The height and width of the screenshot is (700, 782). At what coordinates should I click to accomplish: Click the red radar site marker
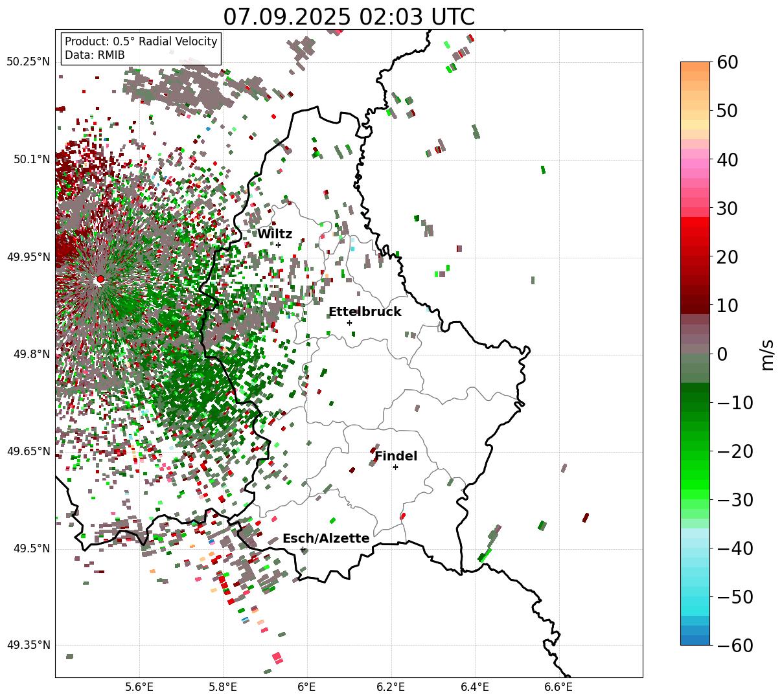coord(100,279)
